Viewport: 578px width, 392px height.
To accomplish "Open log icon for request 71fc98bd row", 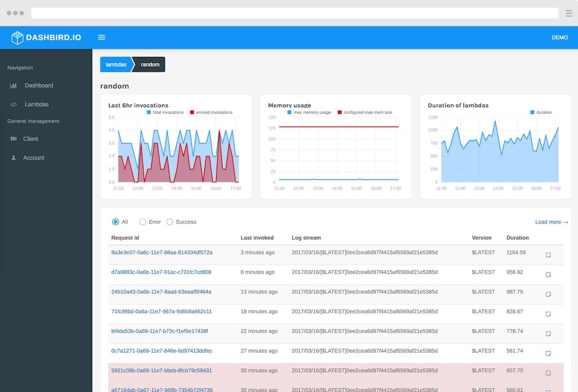I will [x=548, y=314].
